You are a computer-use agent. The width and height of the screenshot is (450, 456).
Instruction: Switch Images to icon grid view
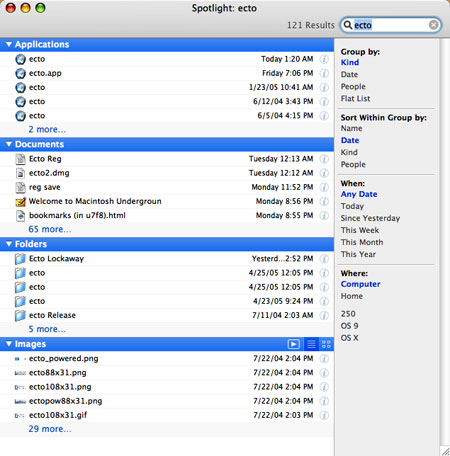[326, 344]
